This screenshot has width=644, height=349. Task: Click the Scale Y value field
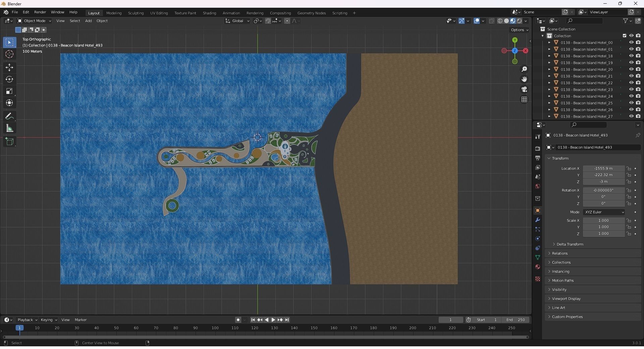(x=604, y=227)
